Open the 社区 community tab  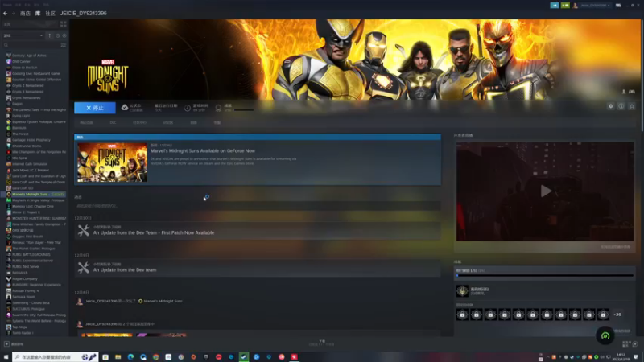click(x=50, y=14)
